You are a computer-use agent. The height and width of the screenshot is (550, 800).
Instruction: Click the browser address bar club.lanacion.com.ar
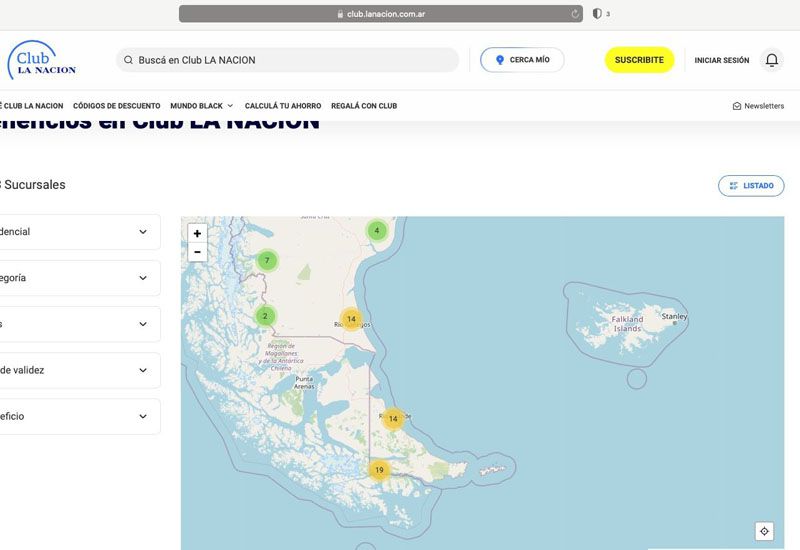pos(381,14)
